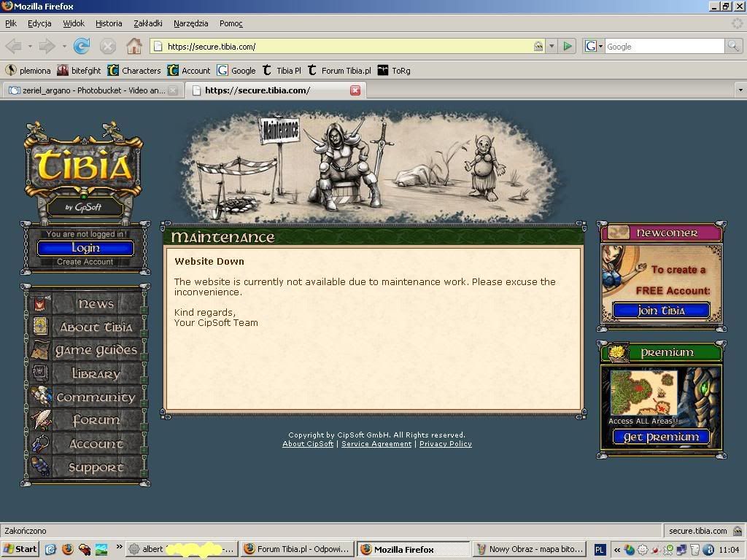
Task: Launch Firefox from quick launch icon
Action: [x=68, y=549]
